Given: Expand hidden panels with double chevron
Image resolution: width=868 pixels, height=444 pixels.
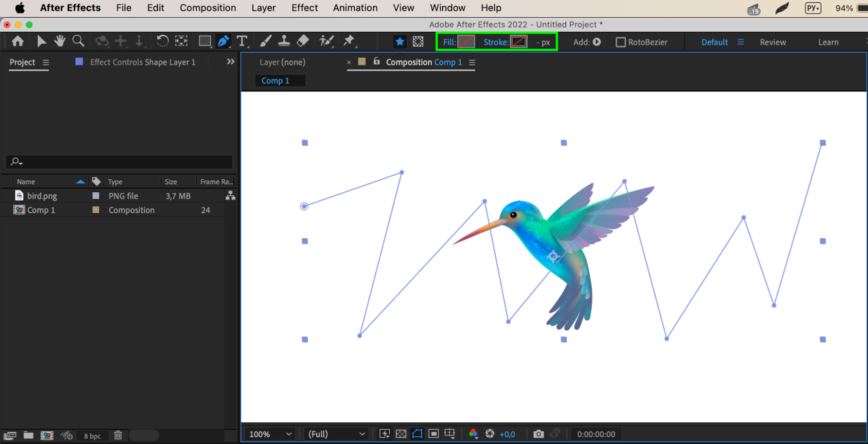Looking at the screenshot, I should pyautogui.click(x=231, y=62).
